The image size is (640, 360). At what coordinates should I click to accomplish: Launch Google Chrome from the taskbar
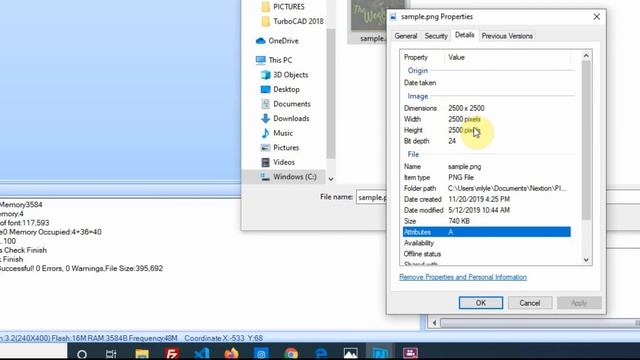click(x=291, y=353)
